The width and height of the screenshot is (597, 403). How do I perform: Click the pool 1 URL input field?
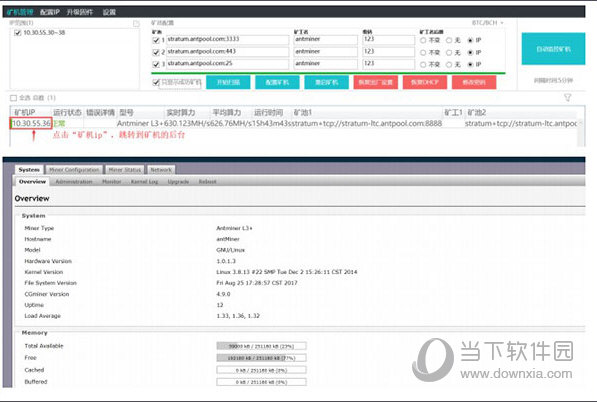[227, 40]
